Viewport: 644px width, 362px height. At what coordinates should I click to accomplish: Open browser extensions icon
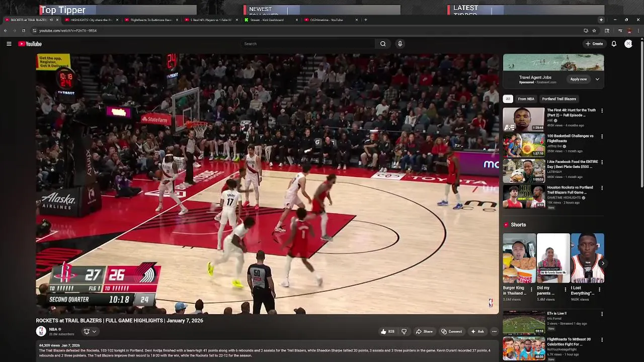[607, 31]
